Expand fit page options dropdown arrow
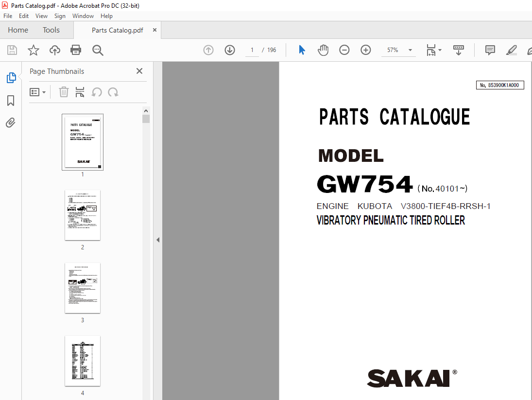 pos(440,50)
